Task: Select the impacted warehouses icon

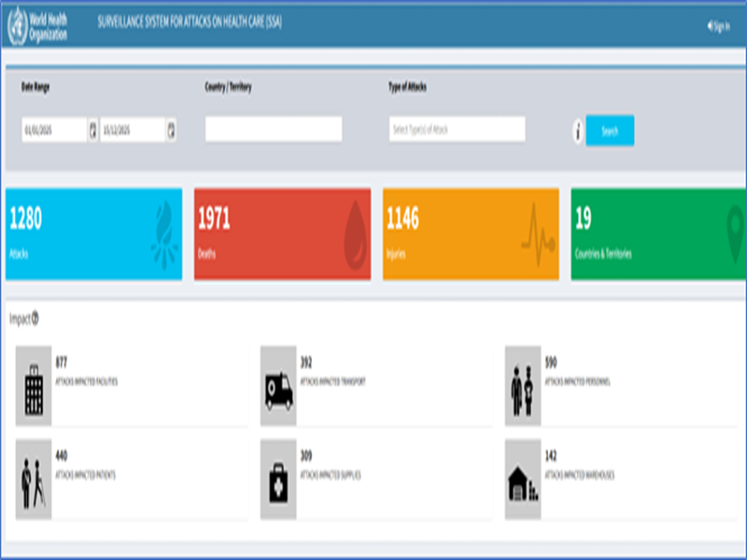Action: [523, 479]
